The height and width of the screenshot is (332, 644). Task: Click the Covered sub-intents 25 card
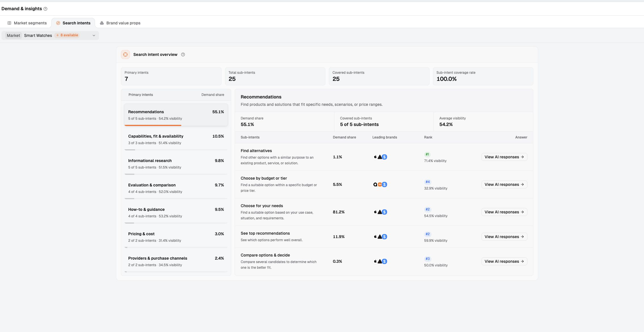(379, 76)
